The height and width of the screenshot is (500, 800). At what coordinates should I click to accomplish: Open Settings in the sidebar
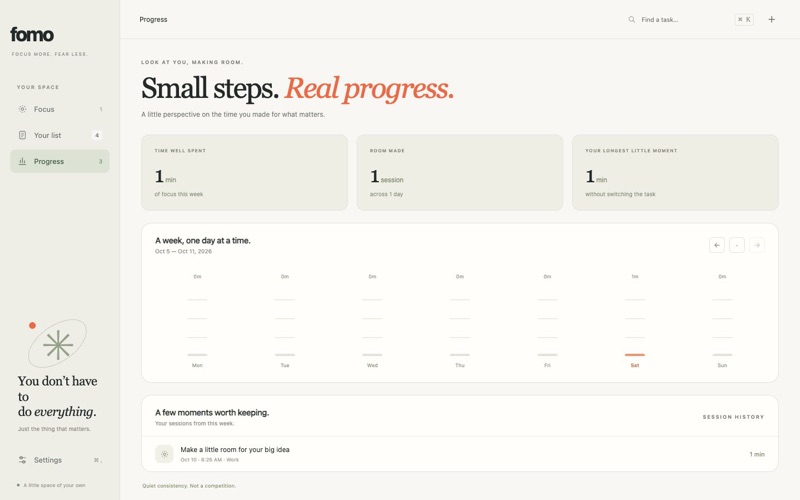click(x=60, y=460)
